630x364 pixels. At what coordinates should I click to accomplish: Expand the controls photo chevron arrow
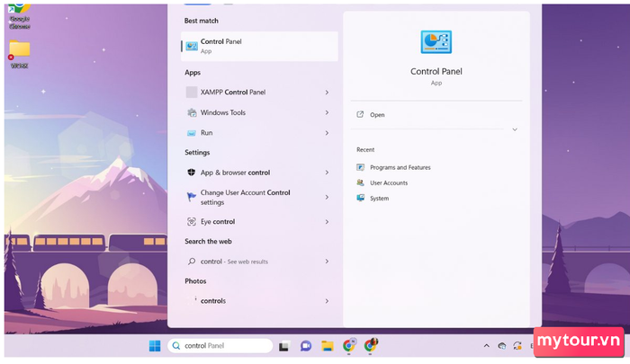click(x=327, y=301)
